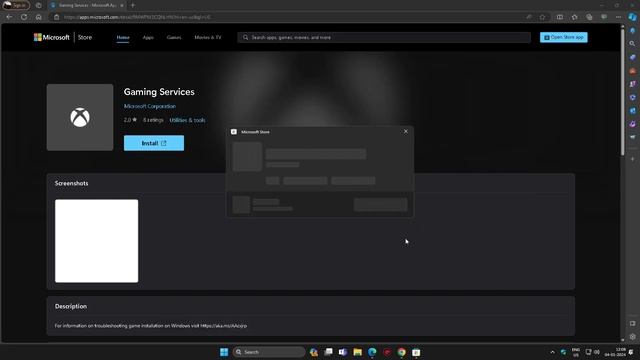Open the white screenshot thumbnail
640x360 pixels.
(x=97, y=241)
